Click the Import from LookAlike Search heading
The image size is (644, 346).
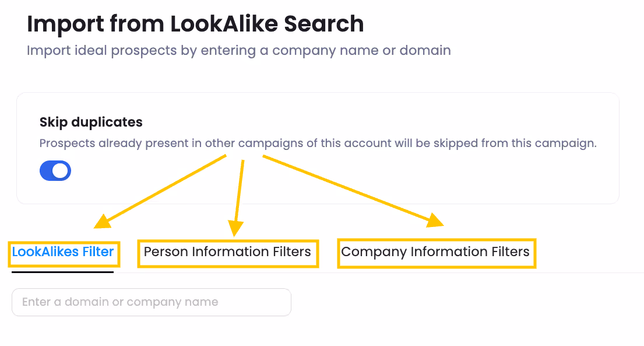pos(195,24)
